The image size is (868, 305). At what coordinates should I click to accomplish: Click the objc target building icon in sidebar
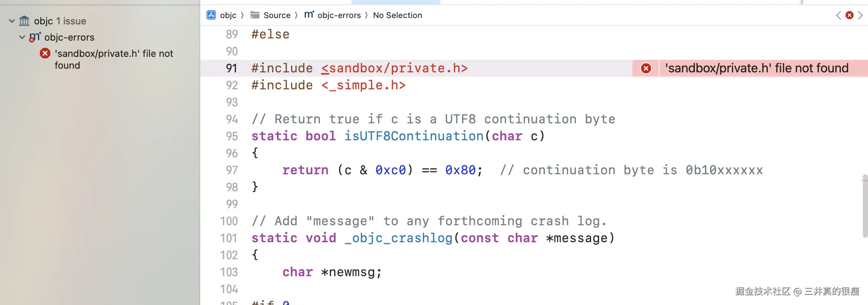tap(24, 21)
